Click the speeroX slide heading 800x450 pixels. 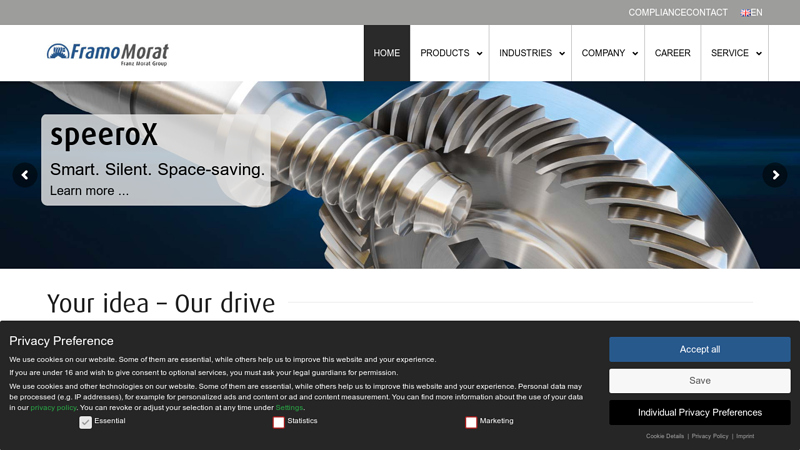pos(104,135)
